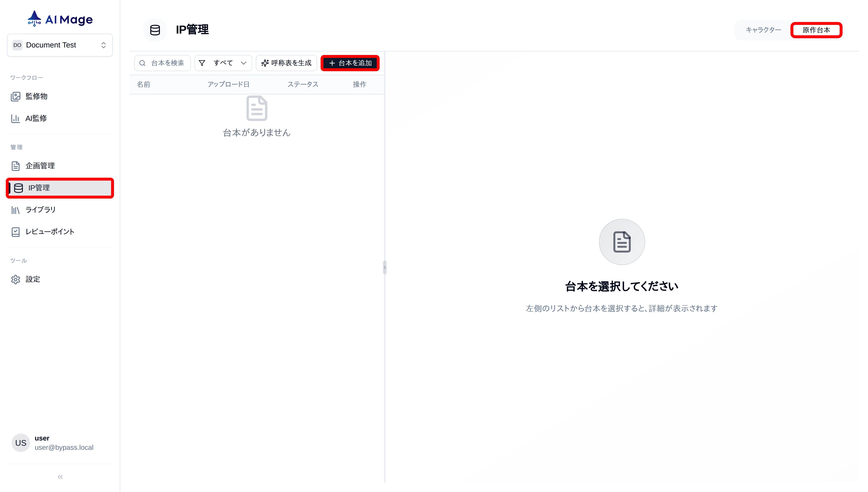This screenshot has width=868, height=492.
Task: Collapse the sidebar with the chevron
Action: (60, 477)
